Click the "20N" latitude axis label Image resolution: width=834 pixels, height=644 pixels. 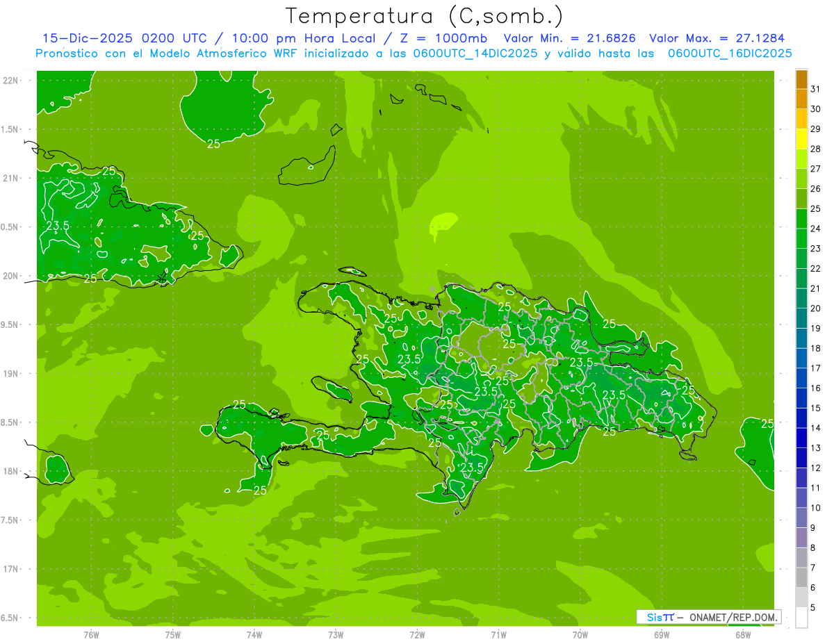point(11,276)
